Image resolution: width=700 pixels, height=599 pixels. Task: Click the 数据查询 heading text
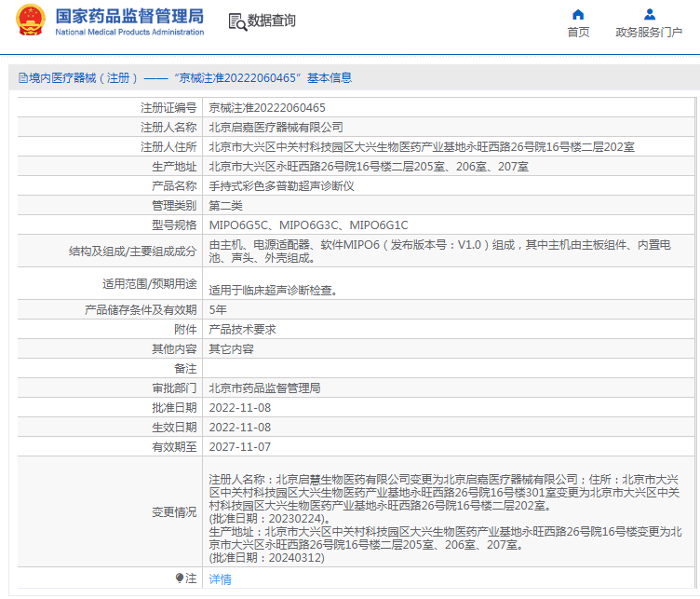(x=272, y=20)
